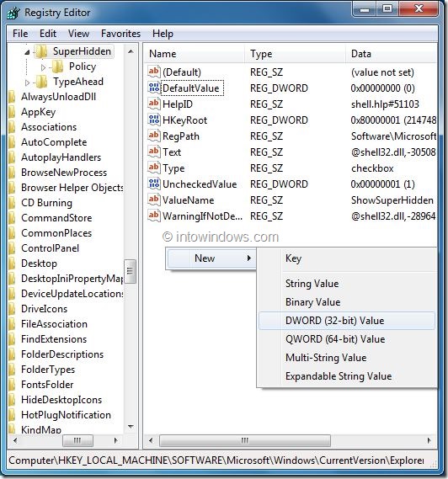Viewport: 448px width, 479px height.
Task: Select the AutoComplete key
Action: tap(54, 142)
